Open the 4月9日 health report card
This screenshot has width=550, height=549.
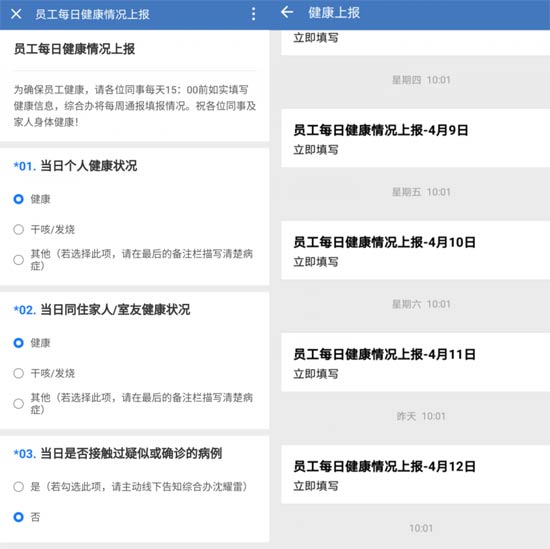pyautogui.click(x=415, y=138)
